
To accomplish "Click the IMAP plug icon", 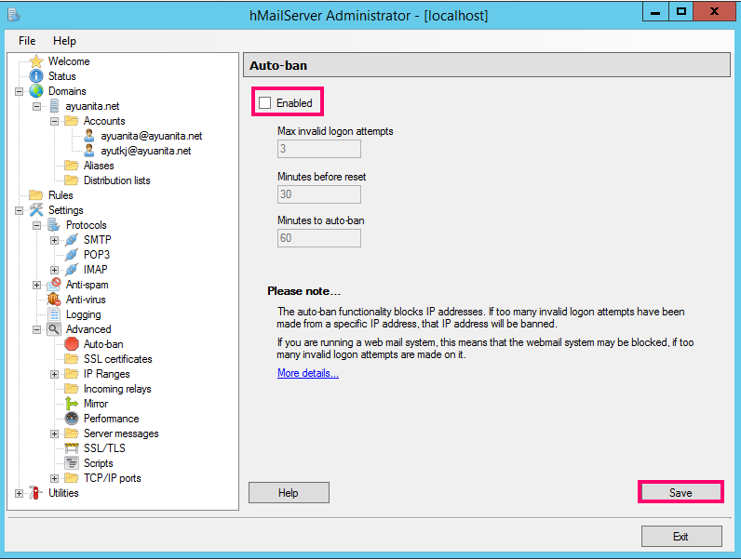I will pos(72,269).
